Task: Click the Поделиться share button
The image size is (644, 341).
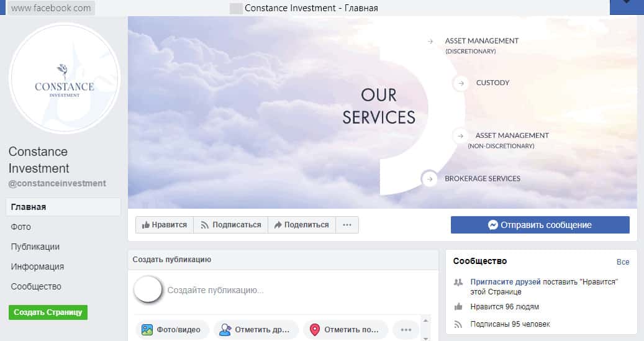Action: click(x=302, y=225)
